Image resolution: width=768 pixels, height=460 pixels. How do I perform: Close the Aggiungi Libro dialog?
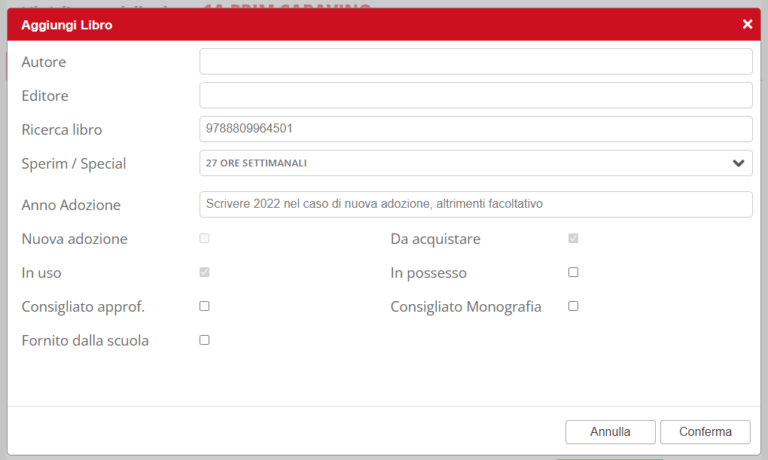[747, 24]
